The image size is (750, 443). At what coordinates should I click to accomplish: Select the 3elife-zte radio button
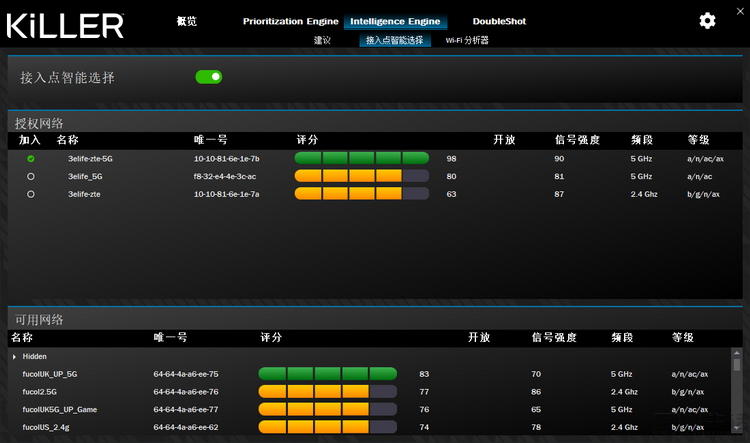(31, 194)
